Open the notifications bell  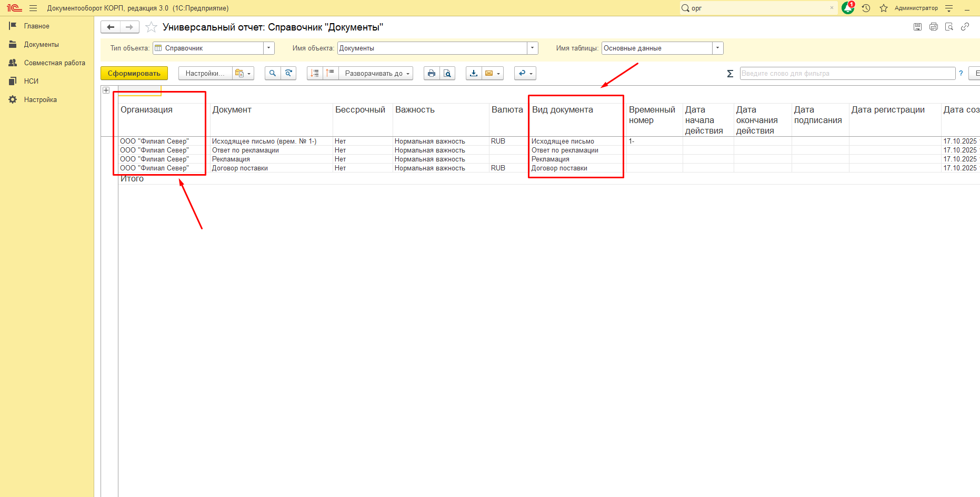click(x=847, y=8)
